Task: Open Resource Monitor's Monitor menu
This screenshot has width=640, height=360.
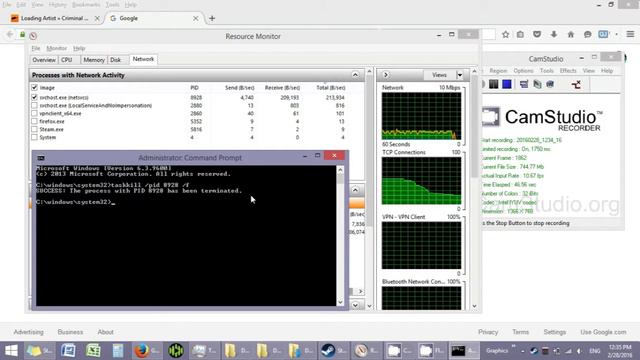Action: tap(56, 49)
